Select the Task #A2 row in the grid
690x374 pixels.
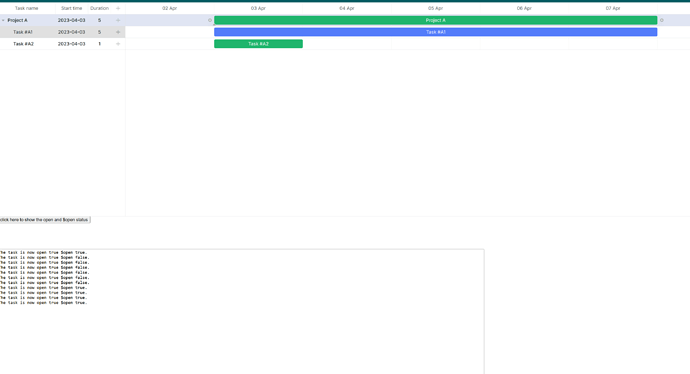click(62, 44)
